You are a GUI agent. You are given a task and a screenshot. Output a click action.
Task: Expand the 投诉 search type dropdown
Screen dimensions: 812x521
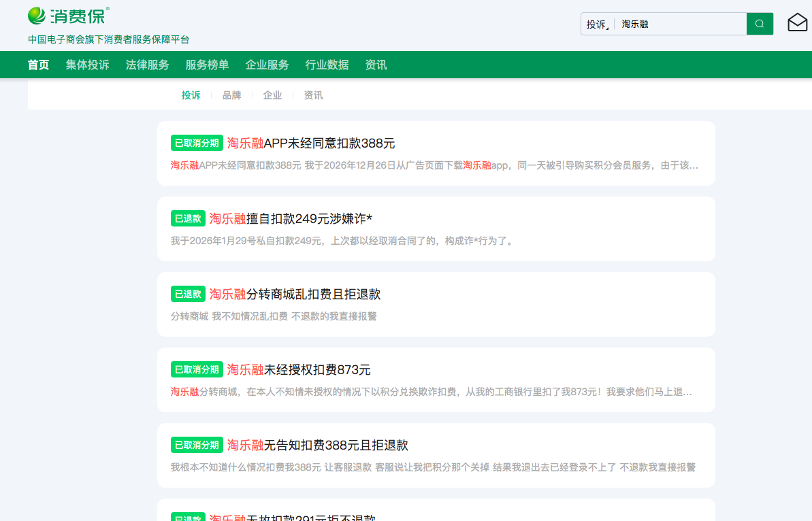pyautogui.click(x=597, y=24)
